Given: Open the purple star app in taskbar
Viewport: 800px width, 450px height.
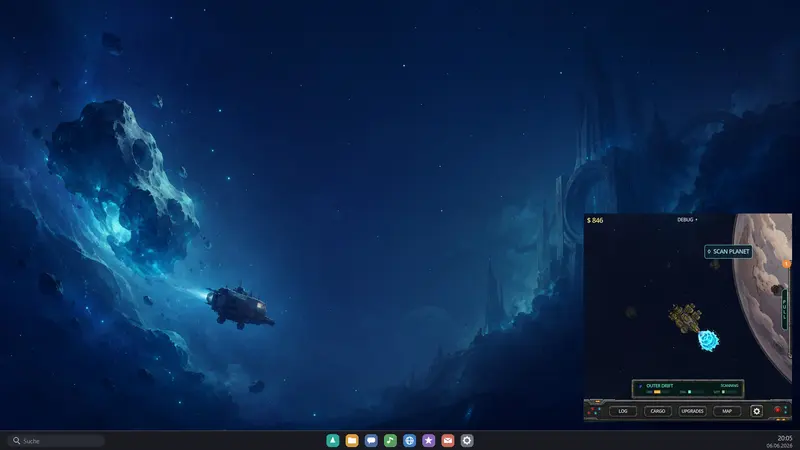Looking at the screenshot, I should click(x=429, y=440).
